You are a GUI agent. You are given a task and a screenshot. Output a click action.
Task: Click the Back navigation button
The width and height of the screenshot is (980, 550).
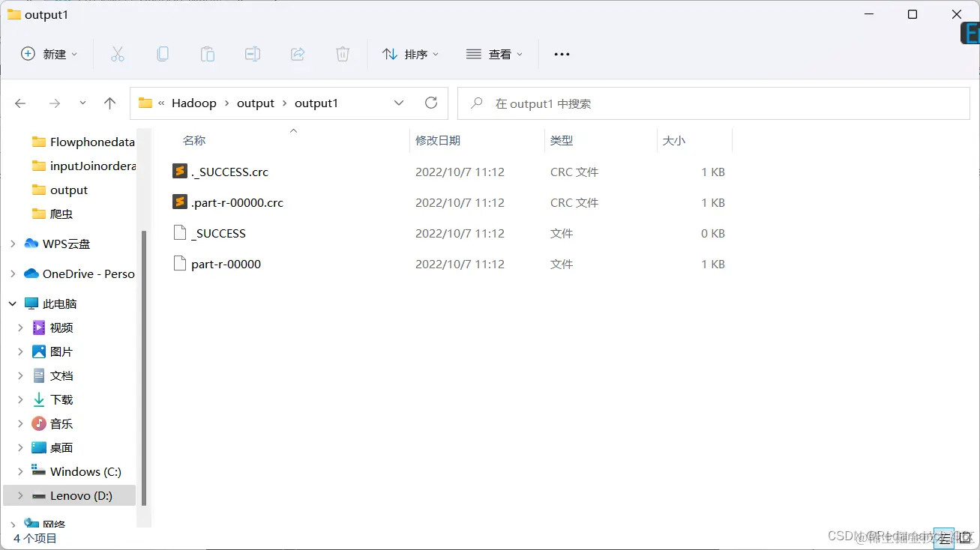point(20,103)
